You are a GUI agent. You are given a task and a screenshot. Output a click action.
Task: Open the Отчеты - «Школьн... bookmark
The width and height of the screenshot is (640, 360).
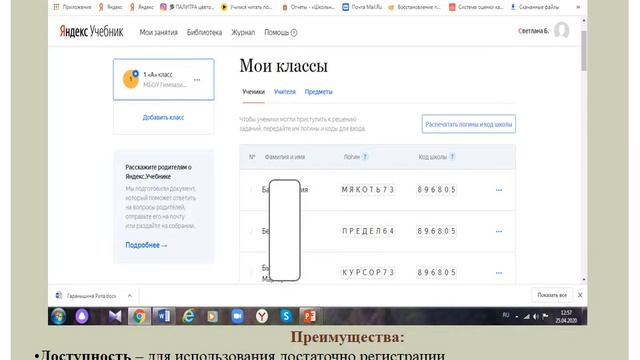pos(309,7)
